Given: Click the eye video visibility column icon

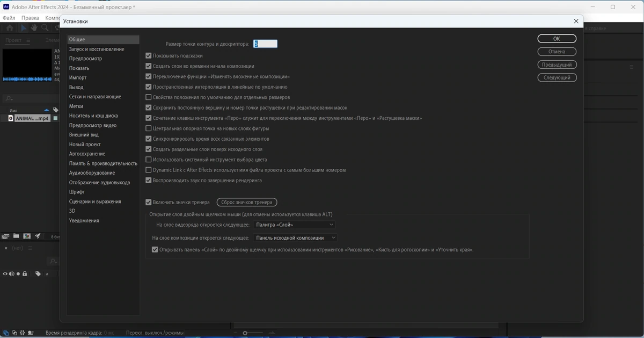Looking at the screenshot, I should (x=5, y=274).
